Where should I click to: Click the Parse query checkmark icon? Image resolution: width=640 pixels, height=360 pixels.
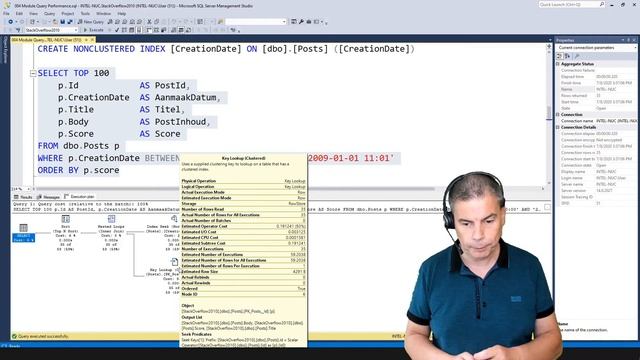click(x=117, y=30)
